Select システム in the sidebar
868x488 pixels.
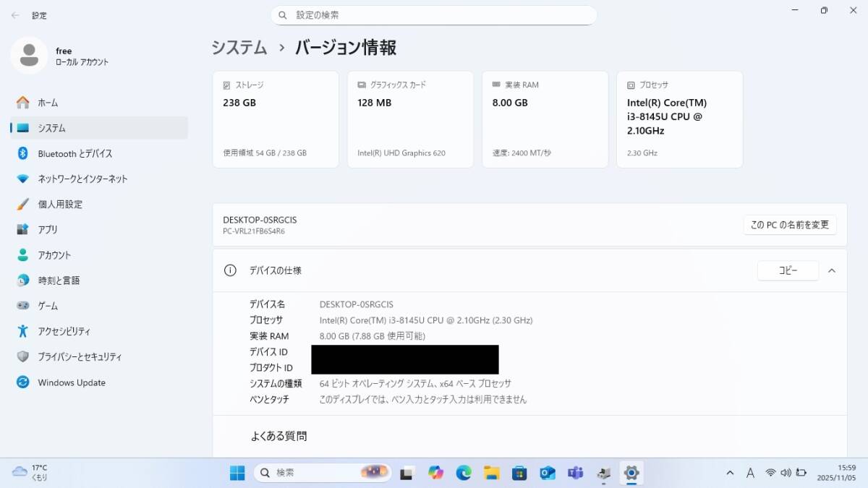tap(98, 128)
